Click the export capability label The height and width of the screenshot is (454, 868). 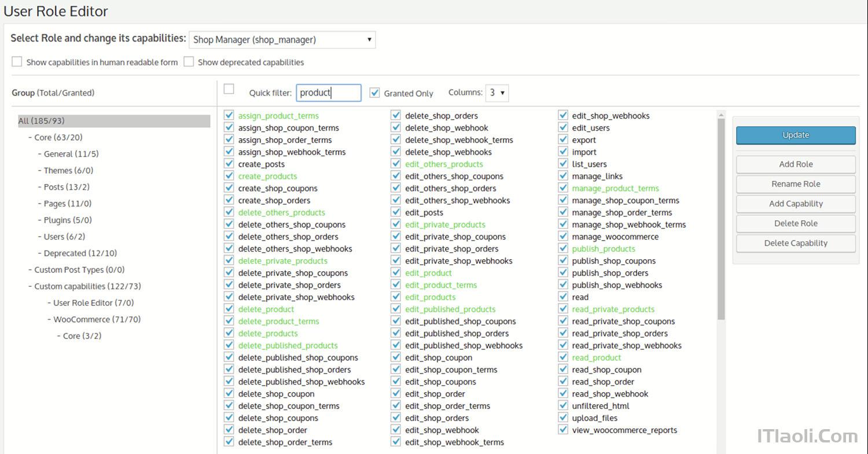tap(584, 140)
